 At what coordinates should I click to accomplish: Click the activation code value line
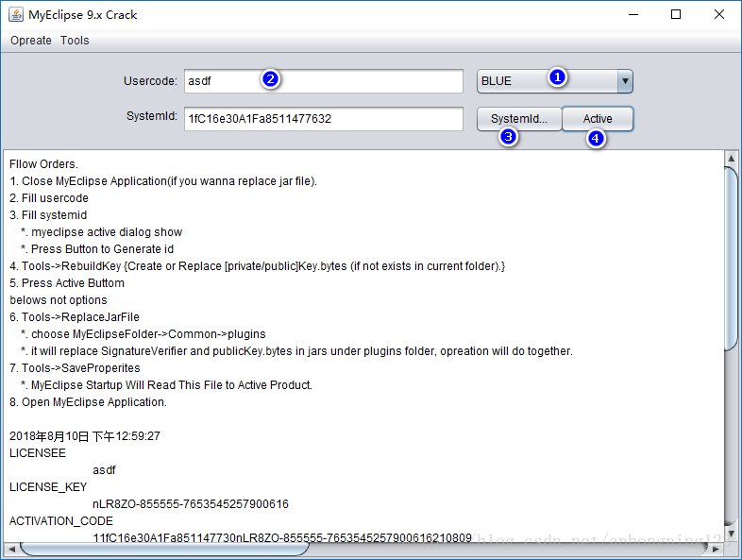pyautogui.click(x=282, y=538)
